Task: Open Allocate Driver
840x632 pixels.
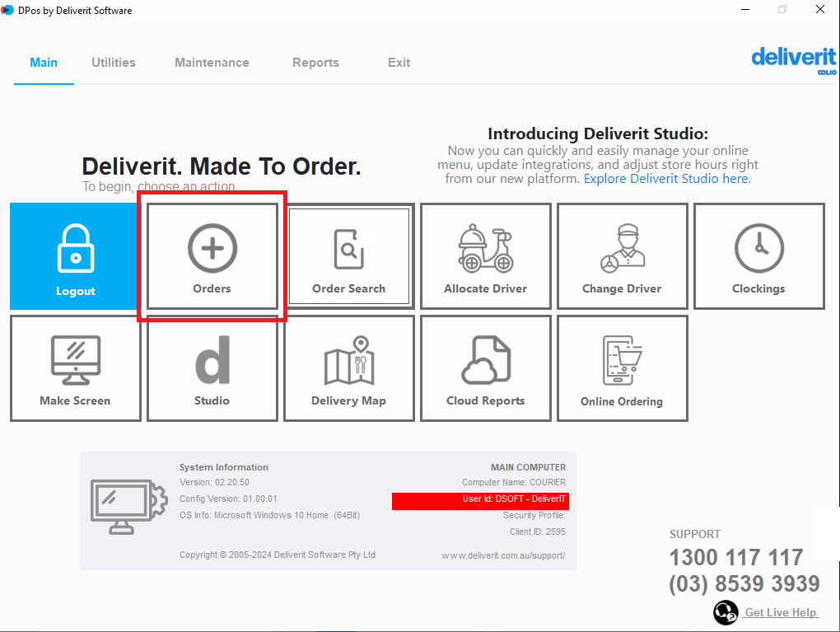Action: 485,256
